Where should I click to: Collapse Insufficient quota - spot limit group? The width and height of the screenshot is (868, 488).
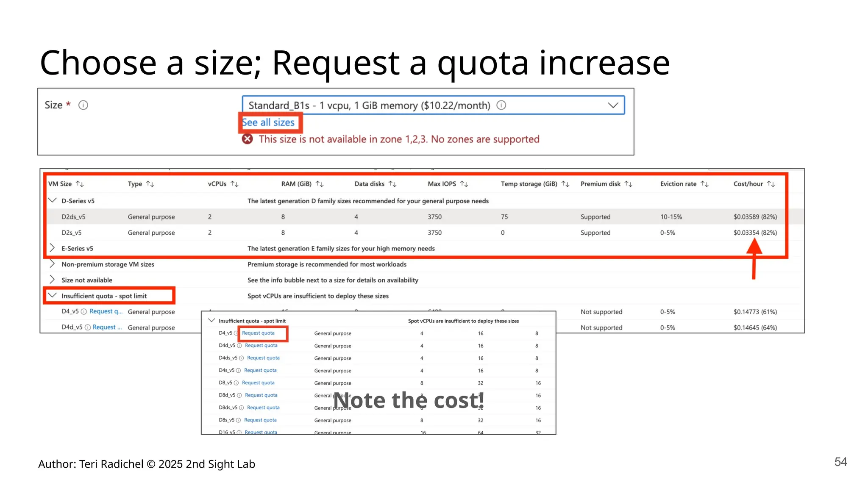(x=52, y=295)
